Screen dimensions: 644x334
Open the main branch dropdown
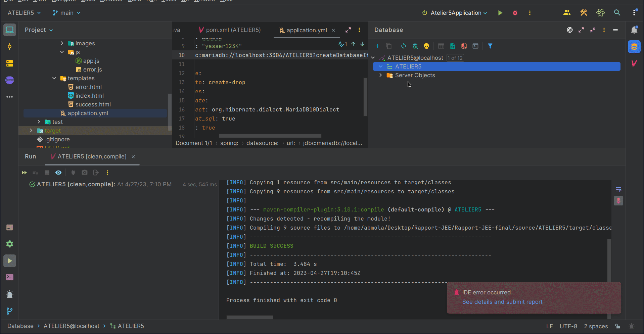[66, 13]
